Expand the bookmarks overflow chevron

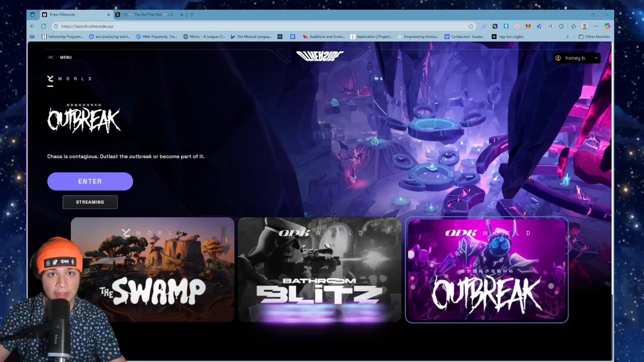click(x=567, y=36)
